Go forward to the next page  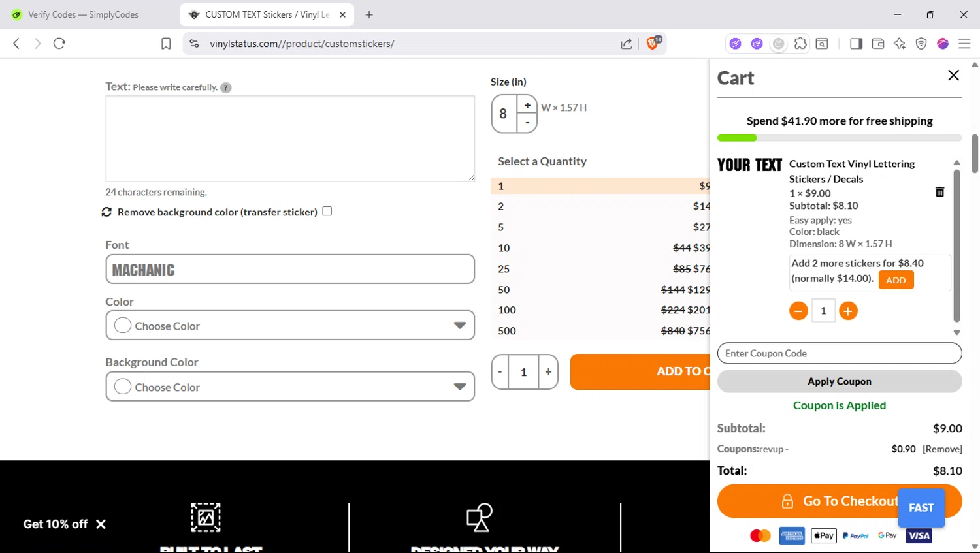point(37,44)
